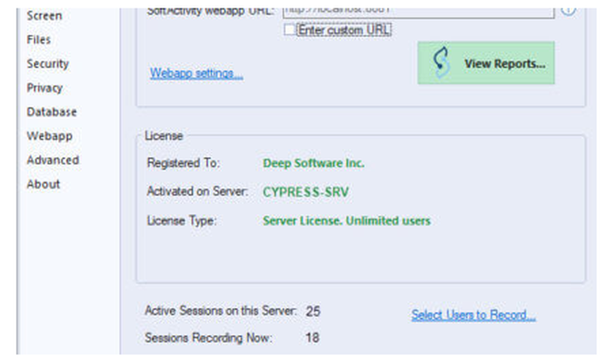
Task: Select Privacy in the sidebar
Action: click(45, 88)
